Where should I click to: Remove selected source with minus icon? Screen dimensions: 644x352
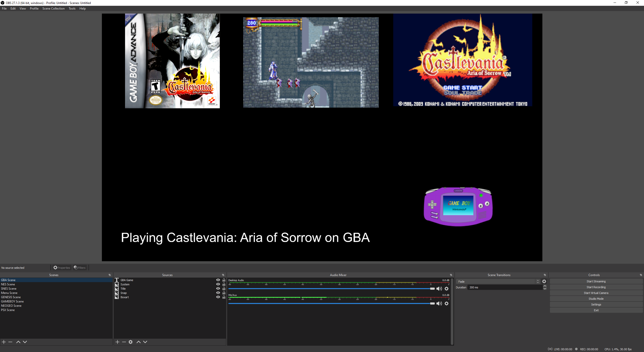(x=124, y=342)
